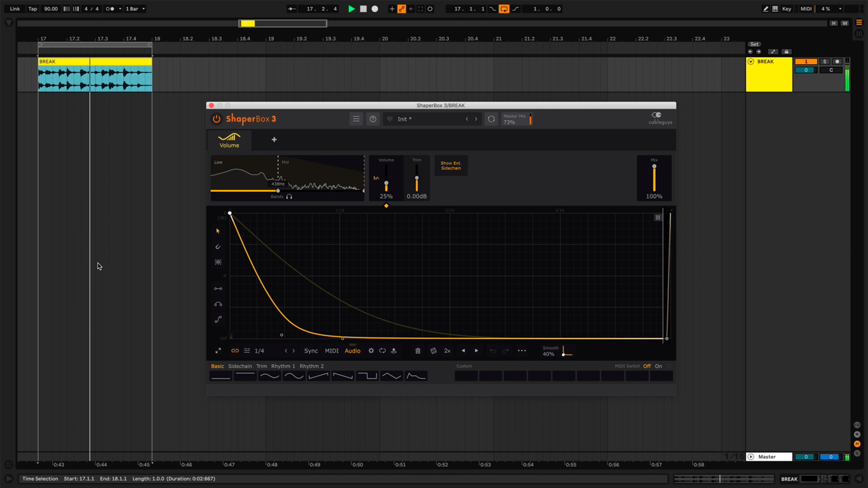Toggle the orange automation arm button

point(402,9)
